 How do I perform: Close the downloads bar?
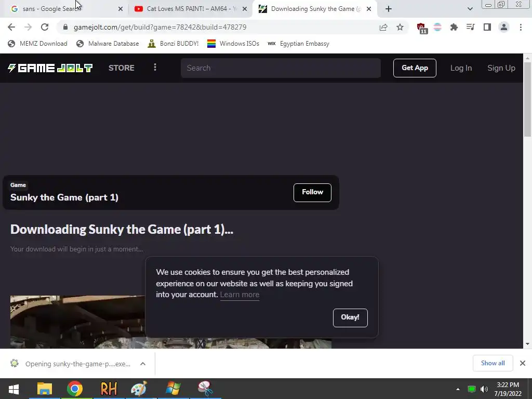click(523, 363)
